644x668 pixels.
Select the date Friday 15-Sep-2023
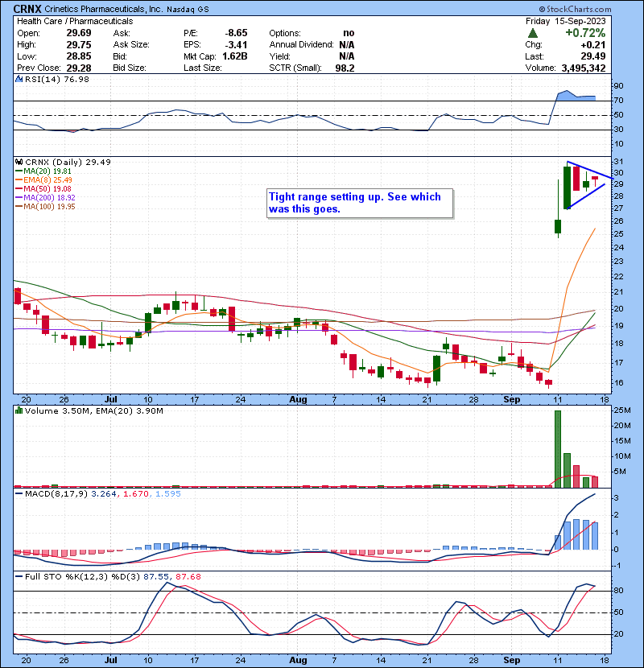click(x=566, y=21)
